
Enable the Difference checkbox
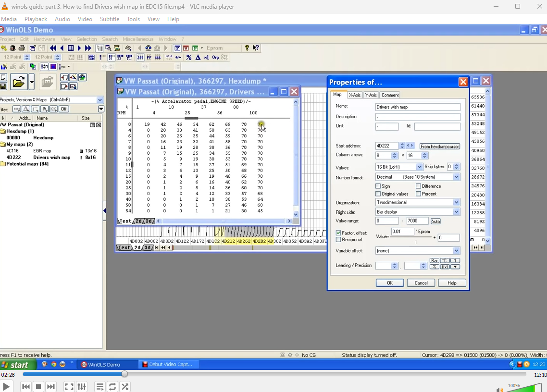click(418, 186)
